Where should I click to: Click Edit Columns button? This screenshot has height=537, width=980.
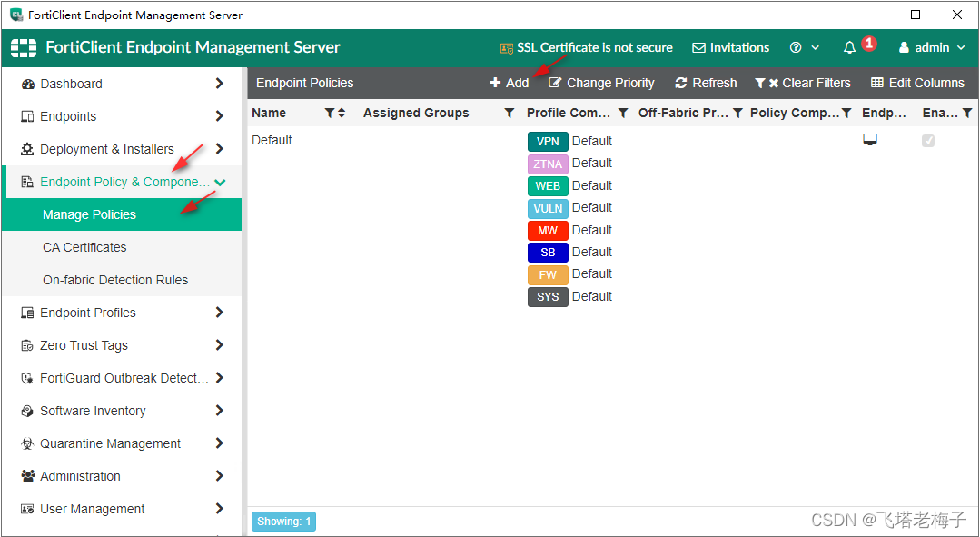click(x=917, y=84)
